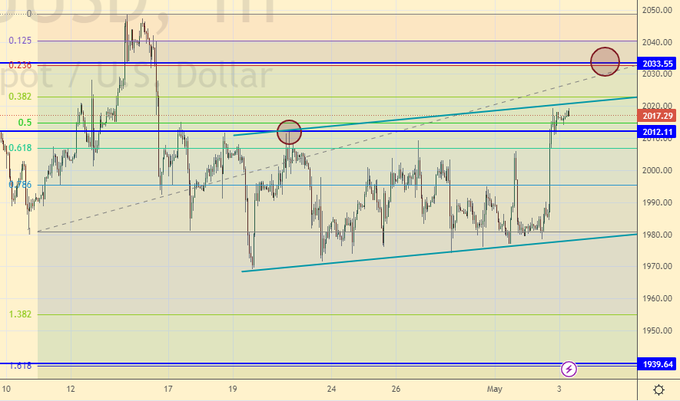
Task: Select the 0 Fibonacci level label at top
Action: click(x=30, y=14)
